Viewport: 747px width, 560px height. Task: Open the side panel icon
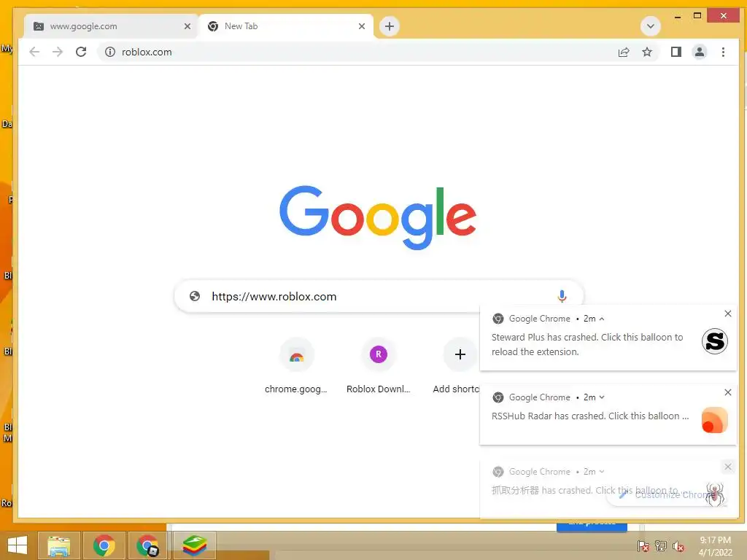coord(676,52)
